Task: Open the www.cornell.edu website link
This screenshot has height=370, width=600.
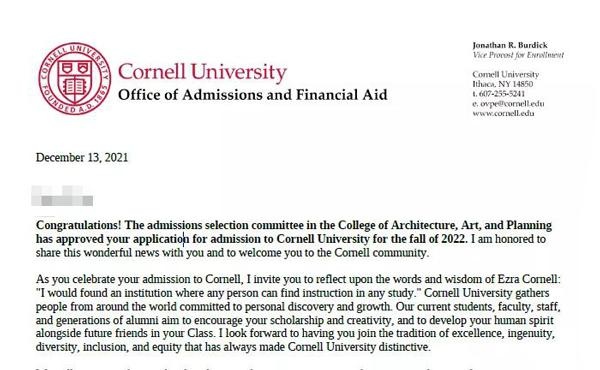Action: 503,113
